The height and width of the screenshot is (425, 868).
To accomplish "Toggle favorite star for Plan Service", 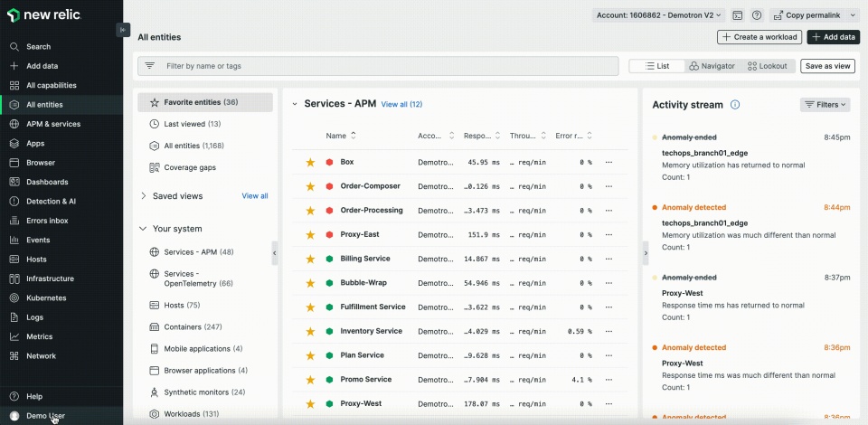I will click(x=310, y=355).
